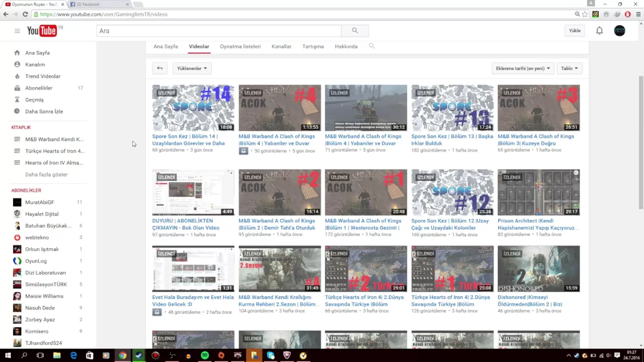
Task: Switch to Oynatma listeleri tab
Action: [240, 46]
